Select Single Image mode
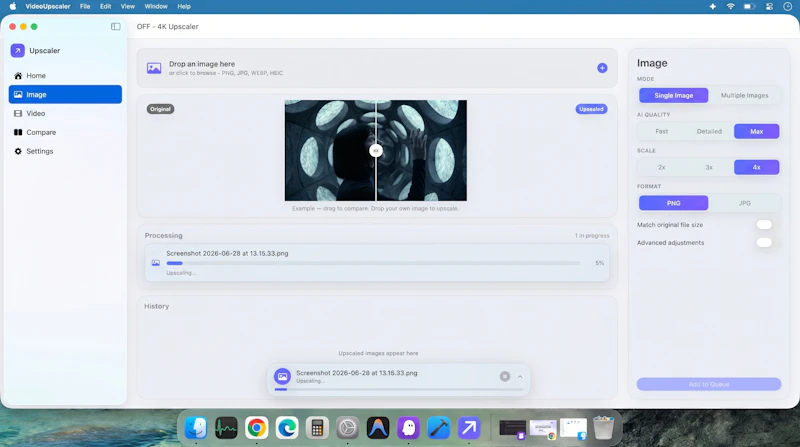The width and height of the screenshot is (800, 447). (x=673, y=95)
